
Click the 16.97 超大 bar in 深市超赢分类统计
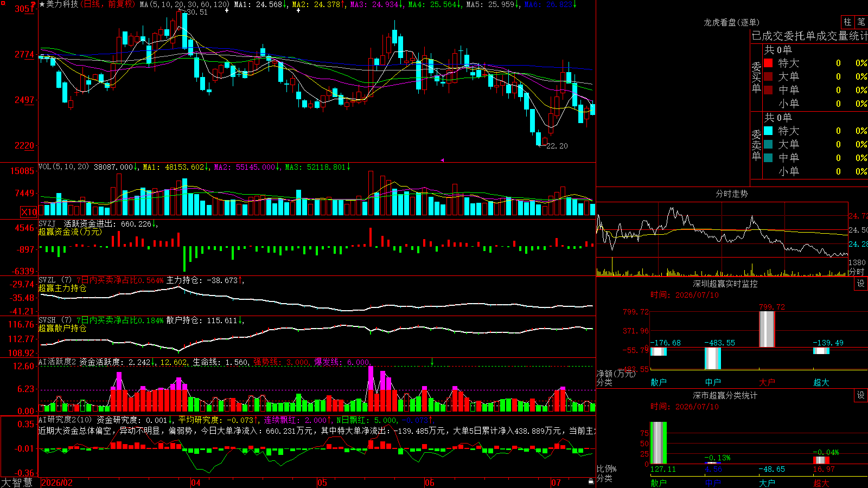821,460
